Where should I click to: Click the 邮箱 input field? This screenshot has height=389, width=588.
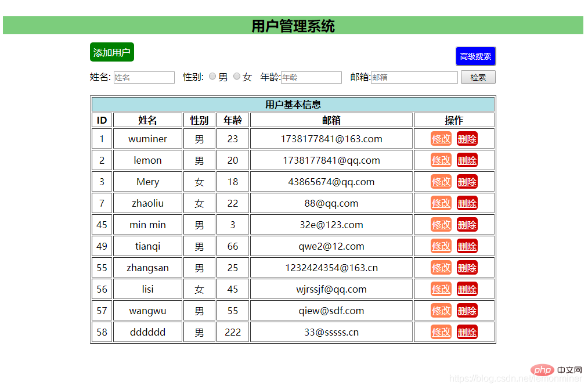pos(414,77)
